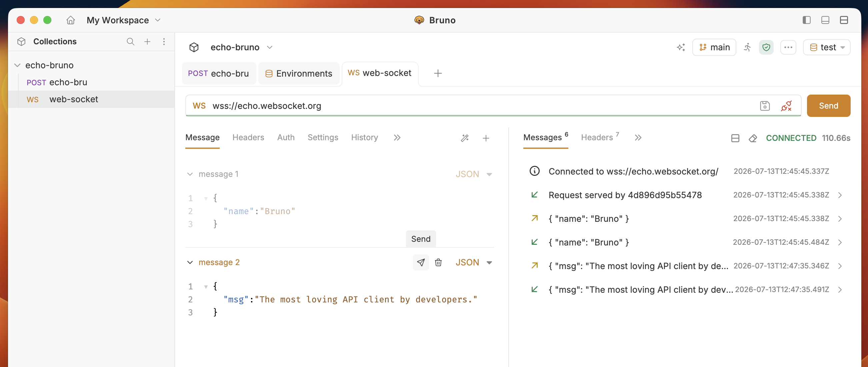Switch to the POST echo-bru tab
This screenshot has height=367, width=868.
click(x=219, y=73)
